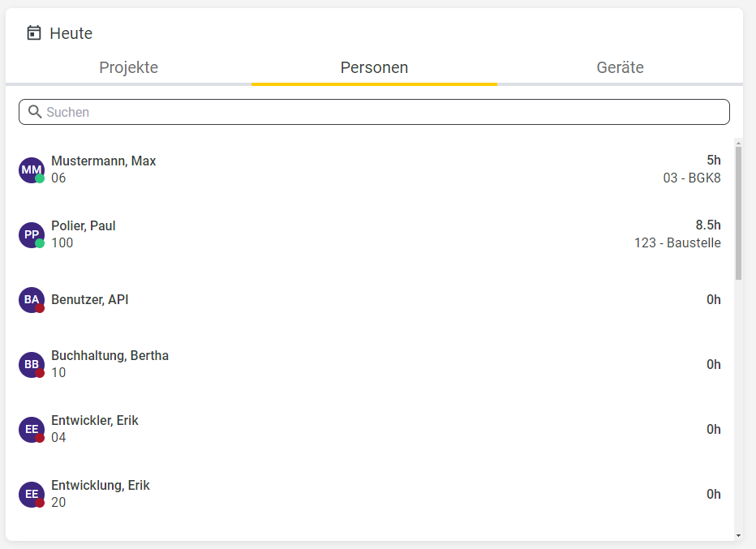This screenshot has width=756, height=549.
Task: Click the search magnifier icon
Action: click(x=35, y=112)
